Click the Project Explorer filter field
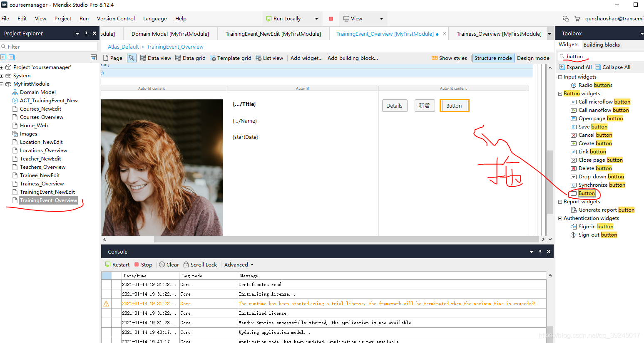 [50, 47]
